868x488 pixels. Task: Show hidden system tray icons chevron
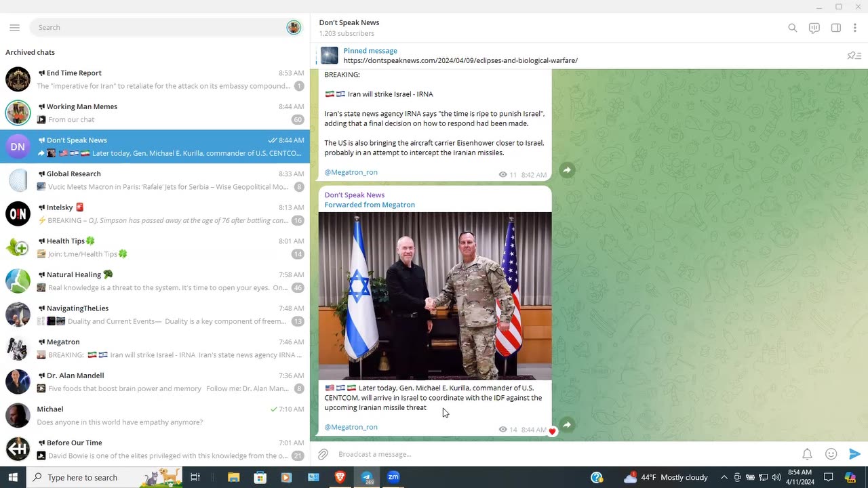click(x=724, y=477)
